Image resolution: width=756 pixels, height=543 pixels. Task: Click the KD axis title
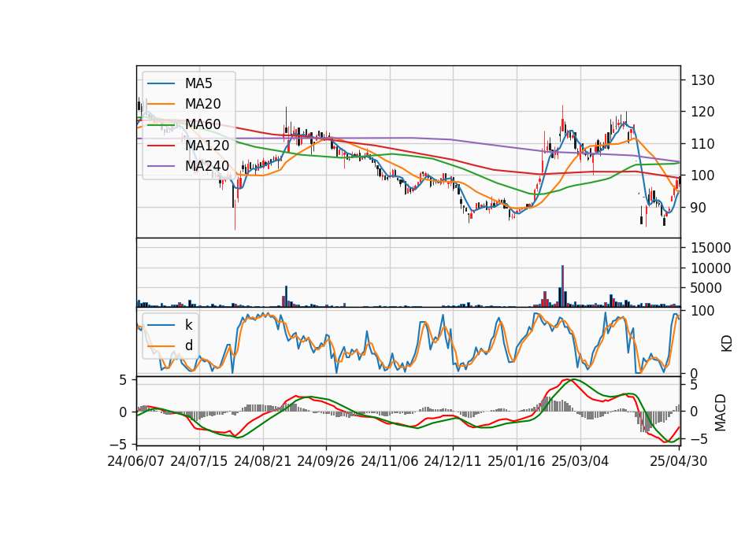pyautogui.click(x=727, y=343)
